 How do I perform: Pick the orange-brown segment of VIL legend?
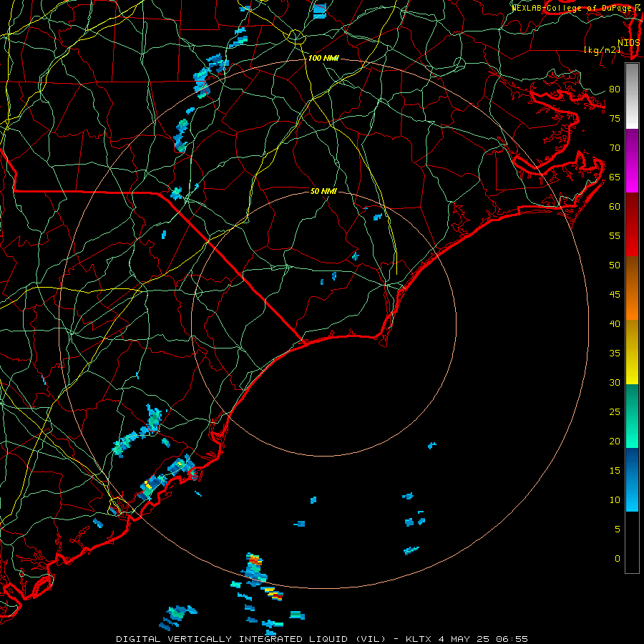(632, 288)
